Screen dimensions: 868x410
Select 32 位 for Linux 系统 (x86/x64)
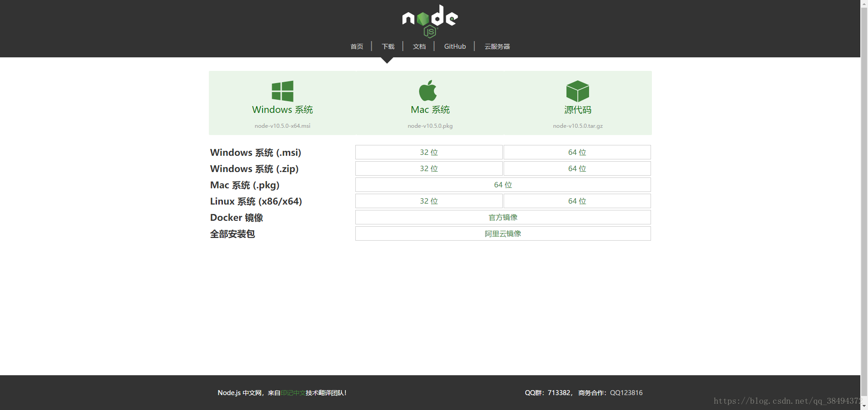(429, 201)
